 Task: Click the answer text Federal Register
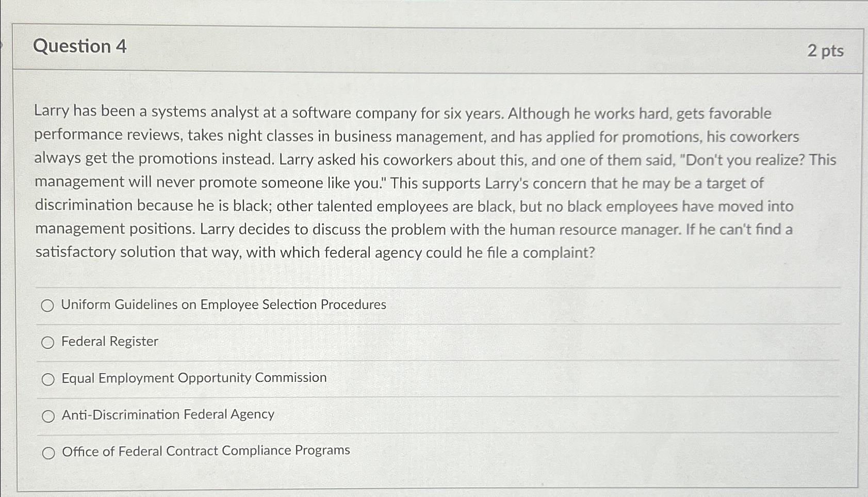tap(109, 341)
